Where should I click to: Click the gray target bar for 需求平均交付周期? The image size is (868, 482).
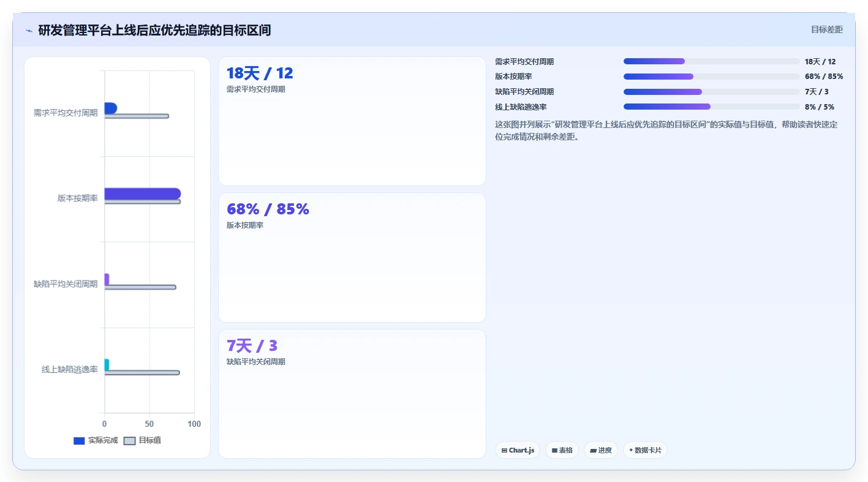137,116
